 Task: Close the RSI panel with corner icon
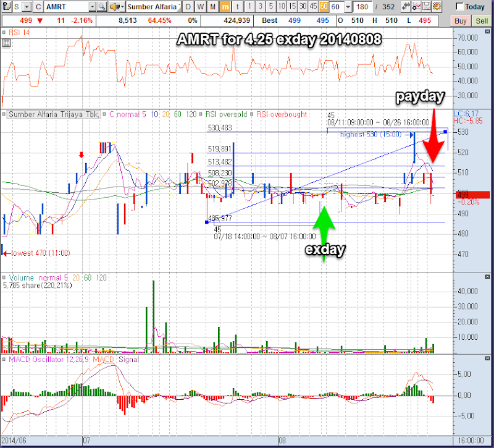click(x=487, y=32)
